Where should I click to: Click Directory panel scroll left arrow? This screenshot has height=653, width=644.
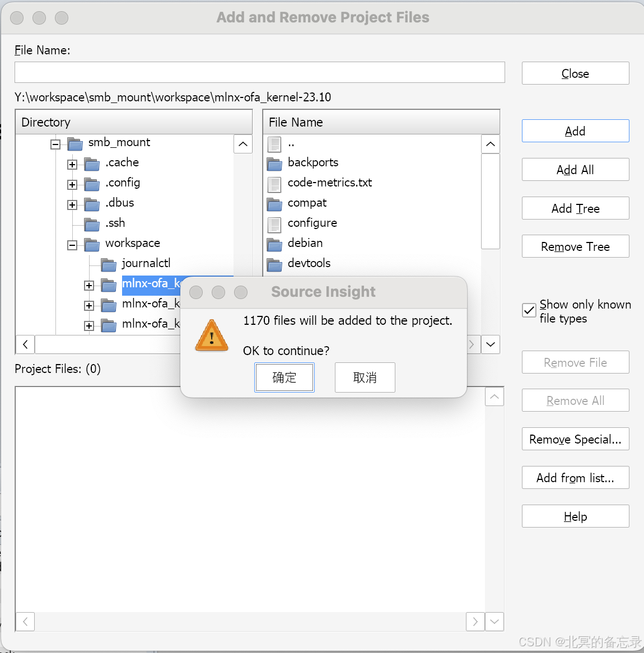click(25, 344)
